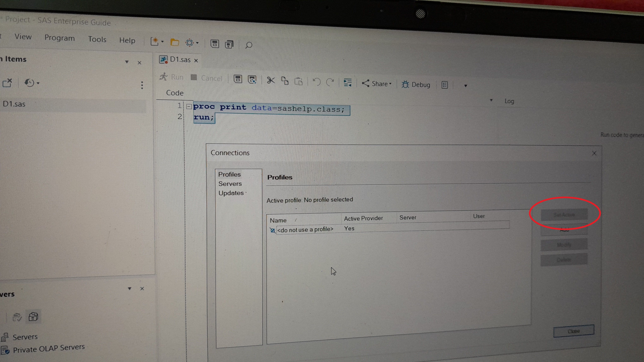Click the Copy icon in editor toolbar

pos(285,81)
